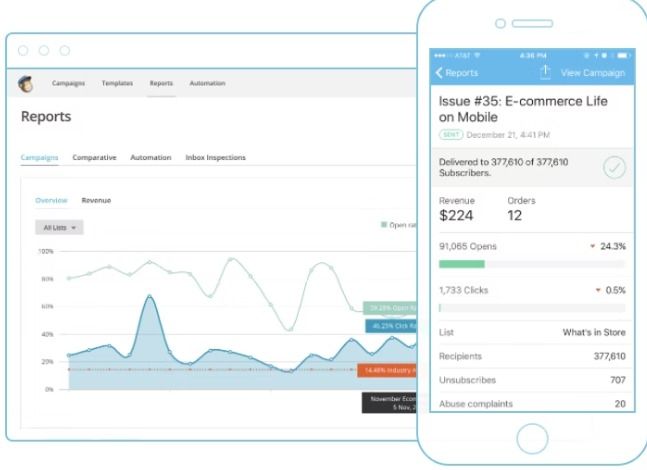Tap the share icon in phone header
Image resolution: width=647 pixels, height=470 pixels.
pyautogui.click(x=545, y=72)
